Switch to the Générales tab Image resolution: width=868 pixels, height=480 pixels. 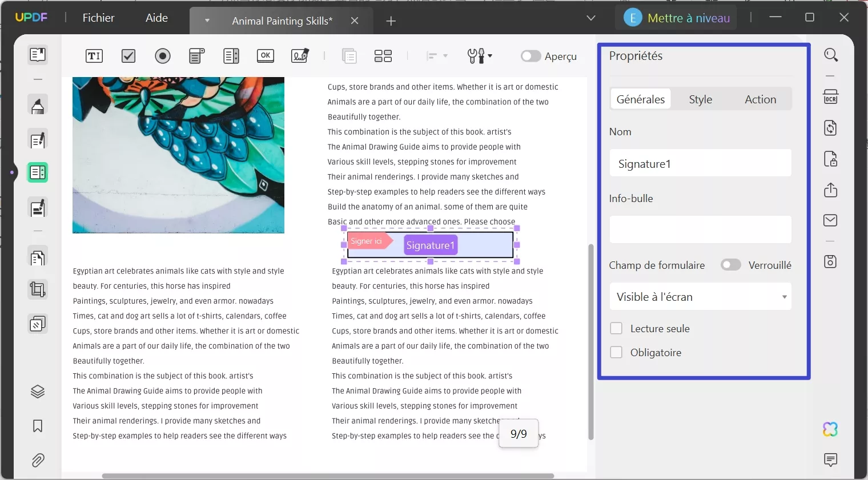641,99
